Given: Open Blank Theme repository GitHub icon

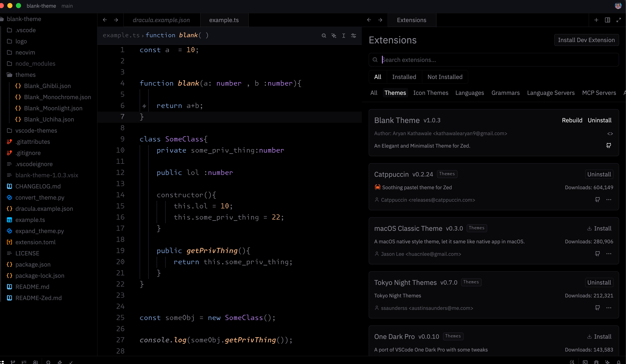Looking at the screenshot, I should click(x=609, y=145).
